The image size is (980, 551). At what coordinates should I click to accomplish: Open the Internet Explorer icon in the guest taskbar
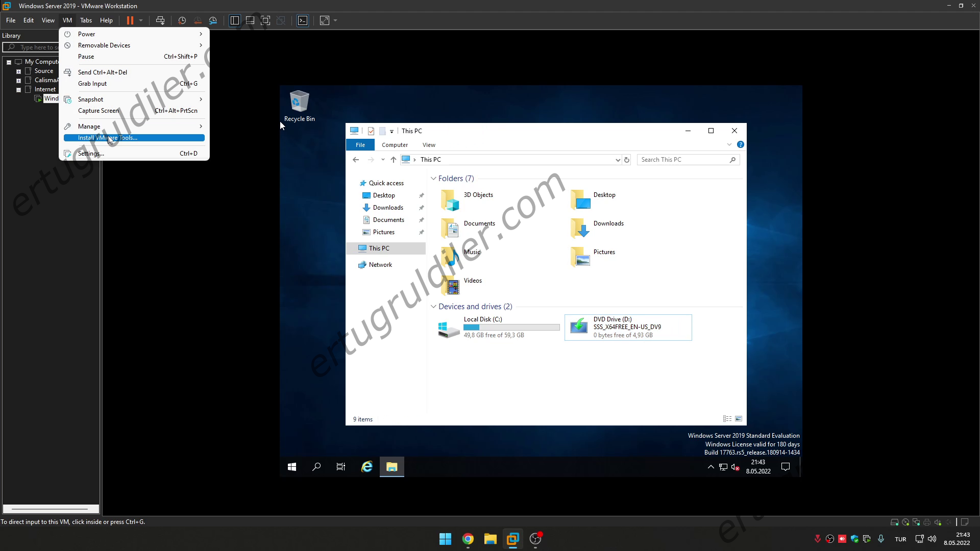tap(367, 466)
